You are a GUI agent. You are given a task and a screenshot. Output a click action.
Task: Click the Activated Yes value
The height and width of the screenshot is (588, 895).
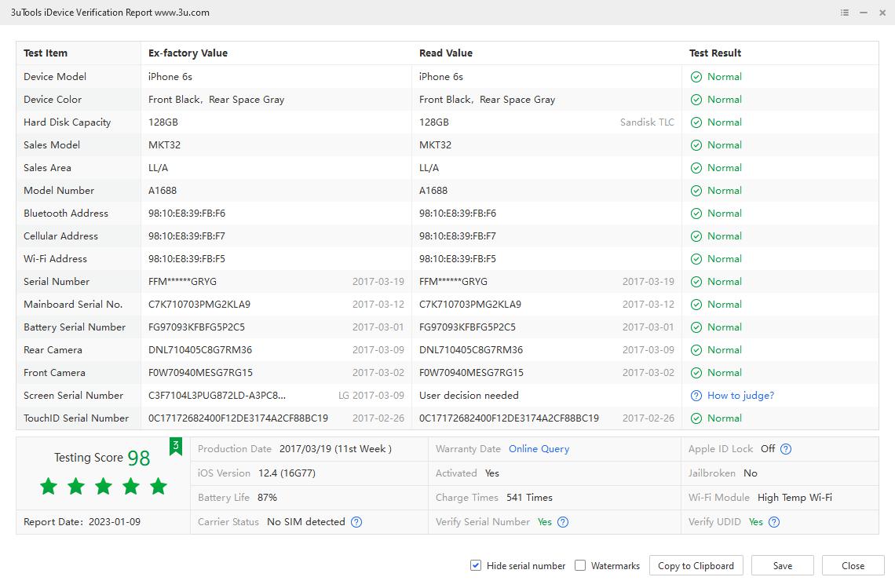point(492,473)
